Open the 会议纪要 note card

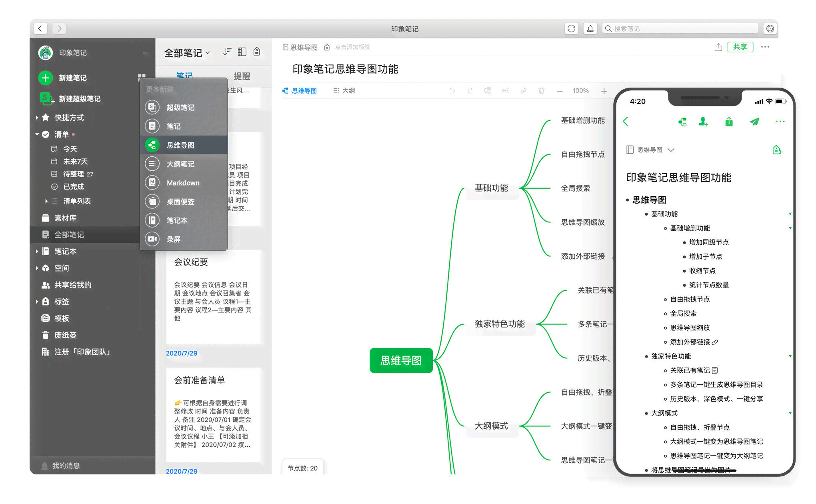[x=214, y=296]
